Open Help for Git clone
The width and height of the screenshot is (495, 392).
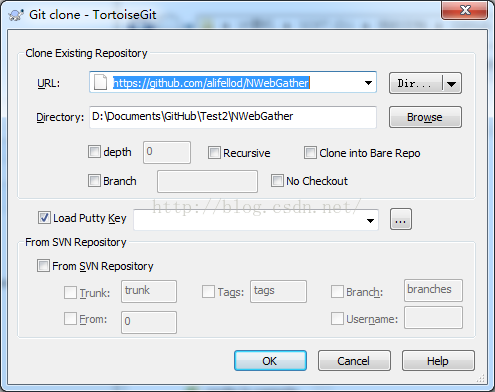click(x=438, y=361)
